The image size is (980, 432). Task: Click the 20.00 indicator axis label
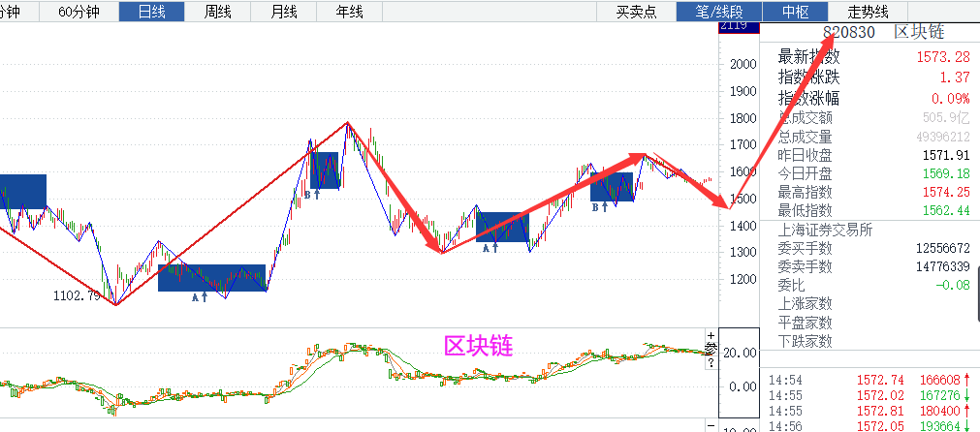pos(740,353)
